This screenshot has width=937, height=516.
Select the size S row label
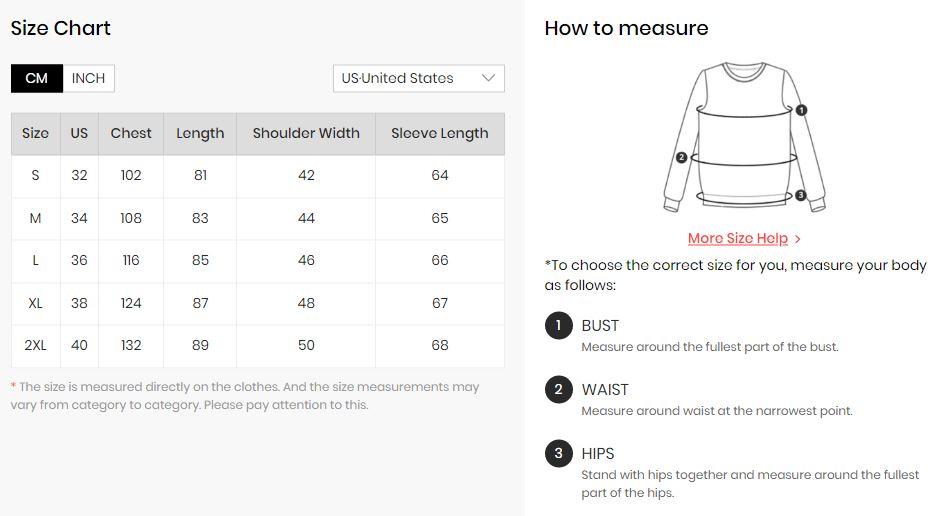coord(35,176)
